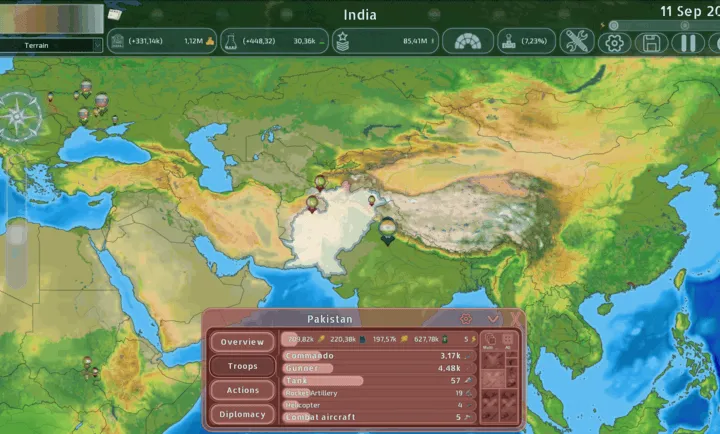
Task: Switch to Diplomacy tab
Action: (242, 414)
